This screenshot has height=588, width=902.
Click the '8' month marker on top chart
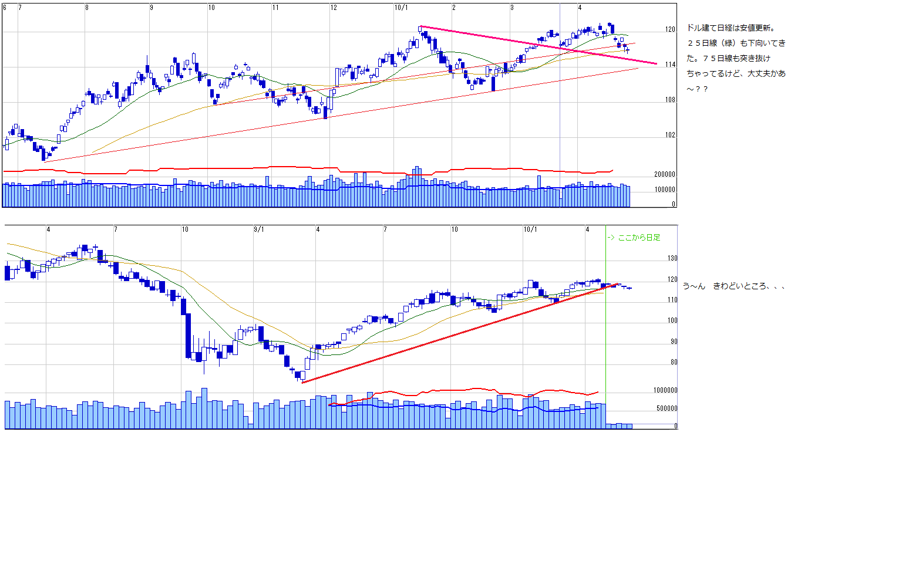click(x=87, y=8)
